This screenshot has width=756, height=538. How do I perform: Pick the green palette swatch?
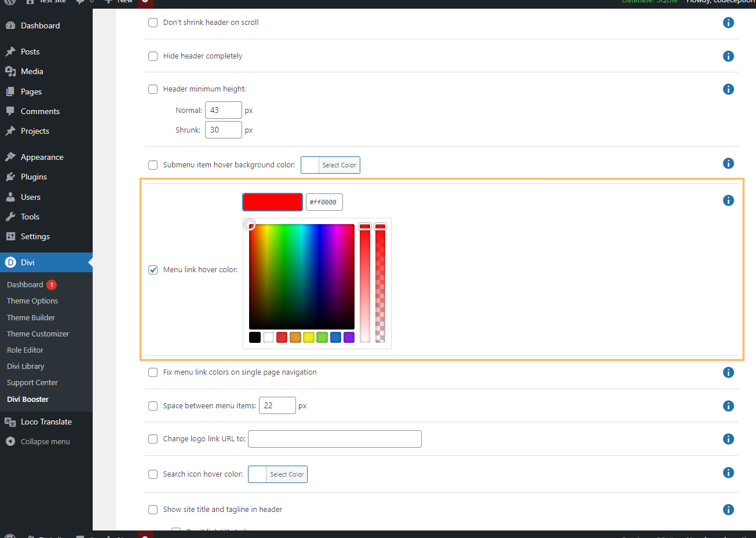point(322,337)
